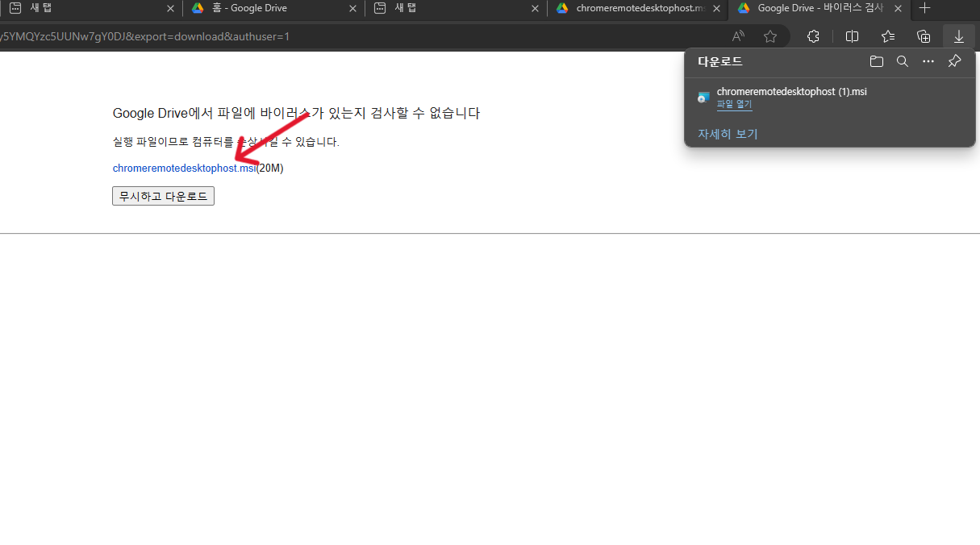Screen dimensions: 980x545
Task: Open chromeremotedesktophost.msi link on page
Action: pyautogui.click(x=184, y=168)
